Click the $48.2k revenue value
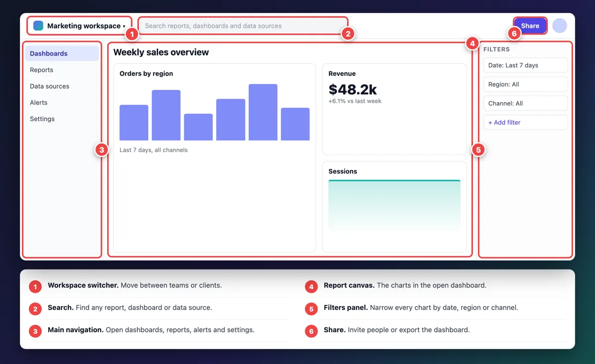The height and width of the screenshot is (364, 595). [x=353, y=89]
